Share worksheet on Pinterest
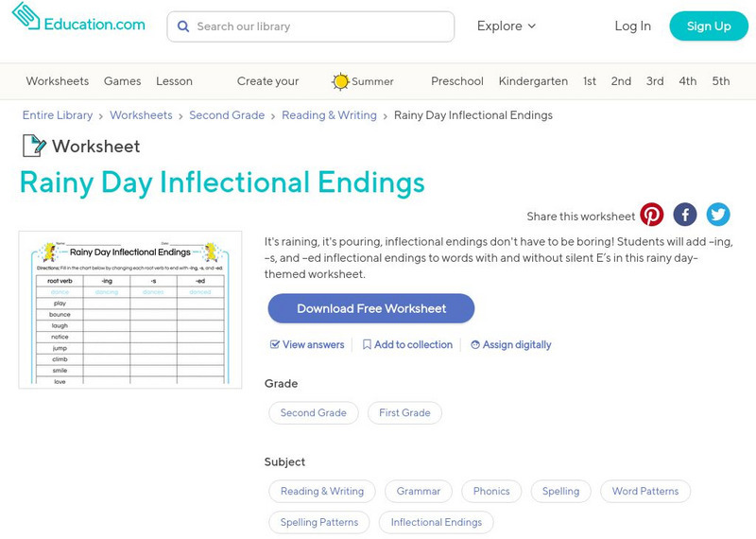The image size is (756, 539). pos(652,215)
